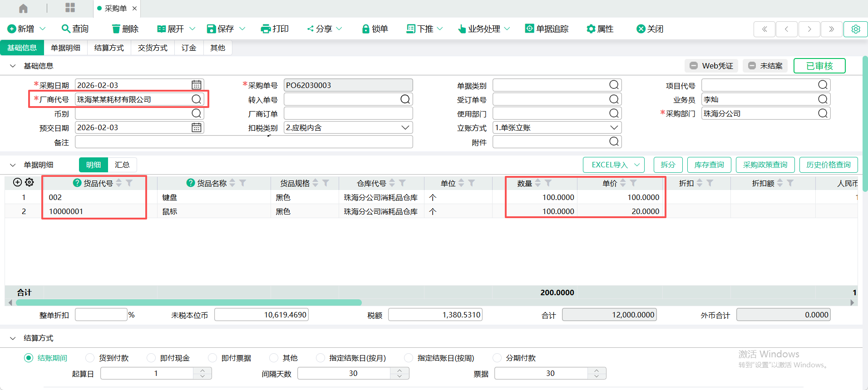Click the 打印 printer icon
868x390 pixels.
266,29
